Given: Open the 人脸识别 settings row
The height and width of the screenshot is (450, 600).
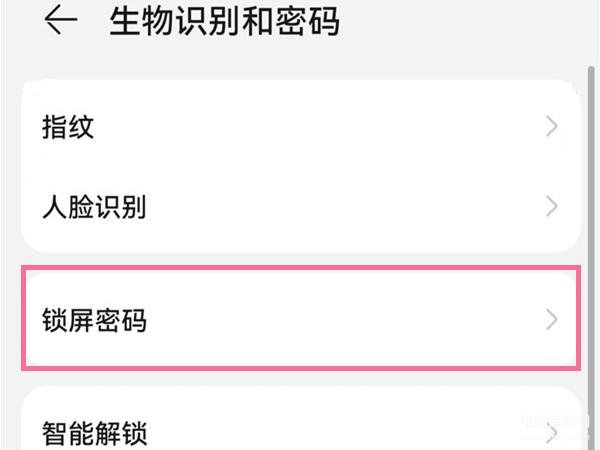Looking at the screenshot, I should coord(300,208).
